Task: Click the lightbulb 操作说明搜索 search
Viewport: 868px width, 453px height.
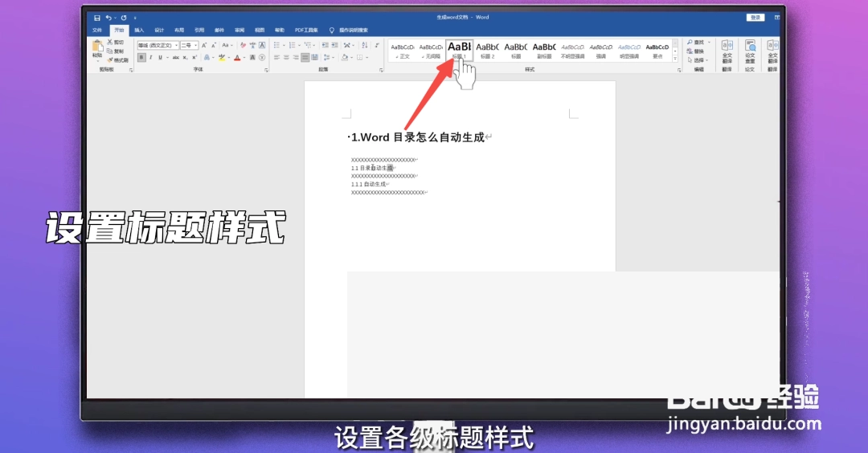Action: tap(349, 31)
